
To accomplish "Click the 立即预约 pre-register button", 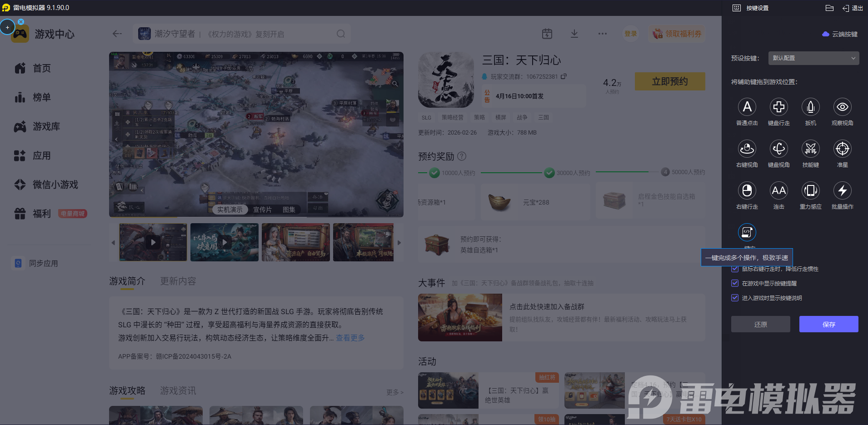I will pyautogui.click(x=670, y=81).
